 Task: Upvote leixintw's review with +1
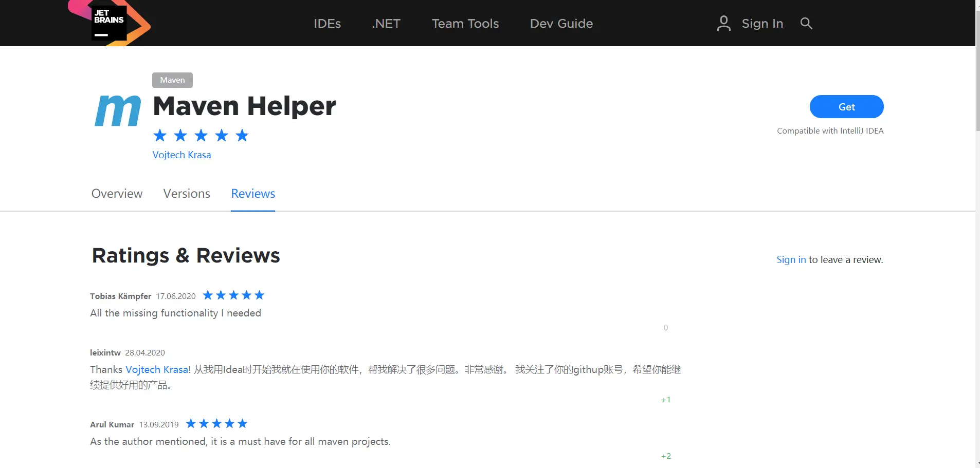[x=666, y=399]
